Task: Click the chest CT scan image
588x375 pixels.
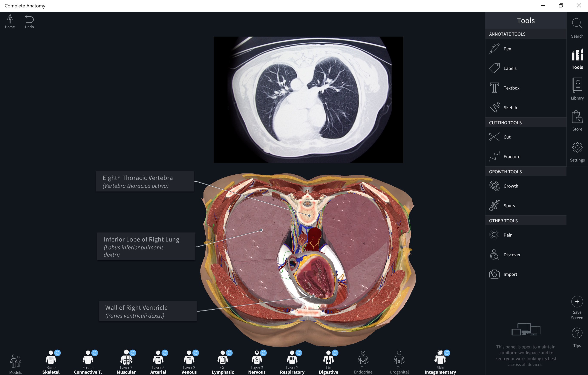Action: [308, 100]
